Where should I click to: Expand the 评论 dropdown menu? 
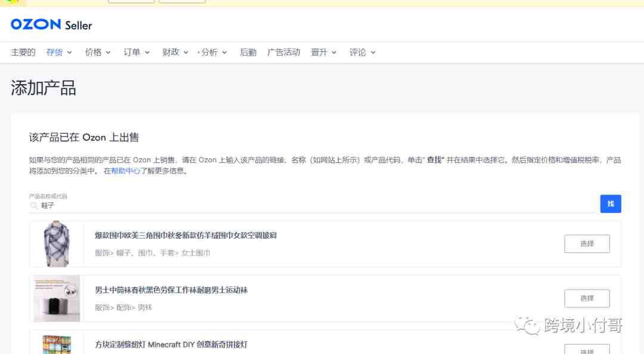[363, 52]
